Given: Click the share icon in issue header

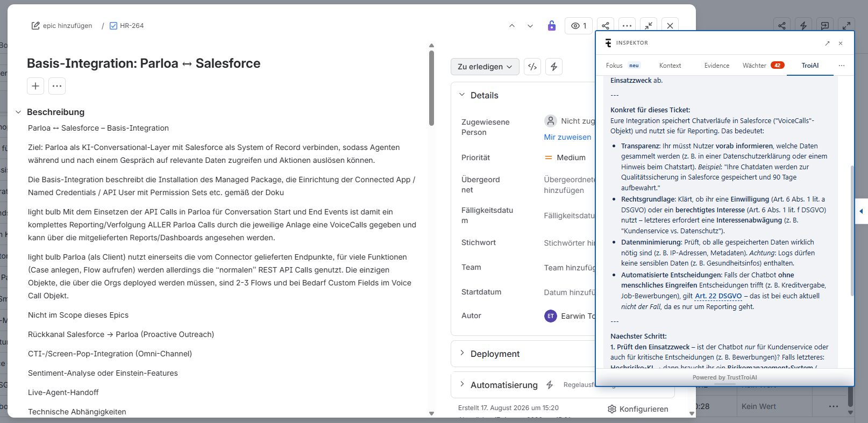Looking at the screenshot, I should pos(606,26).
